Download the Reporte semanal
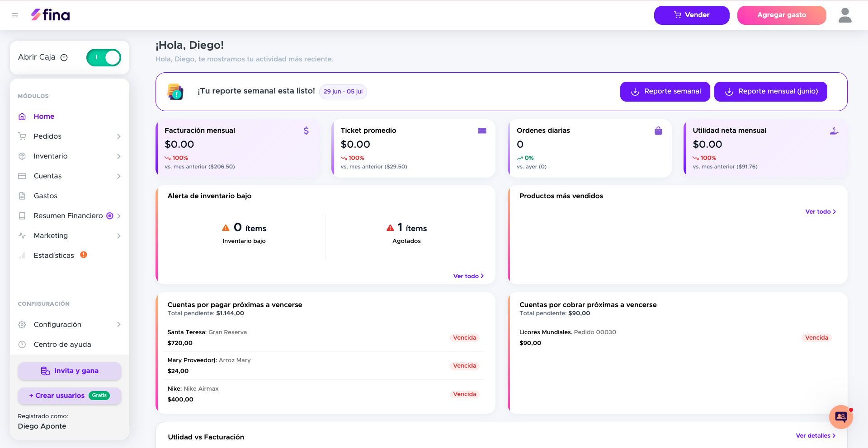The height and width of the screenshot is (448, 868). [x=665, y=92]
